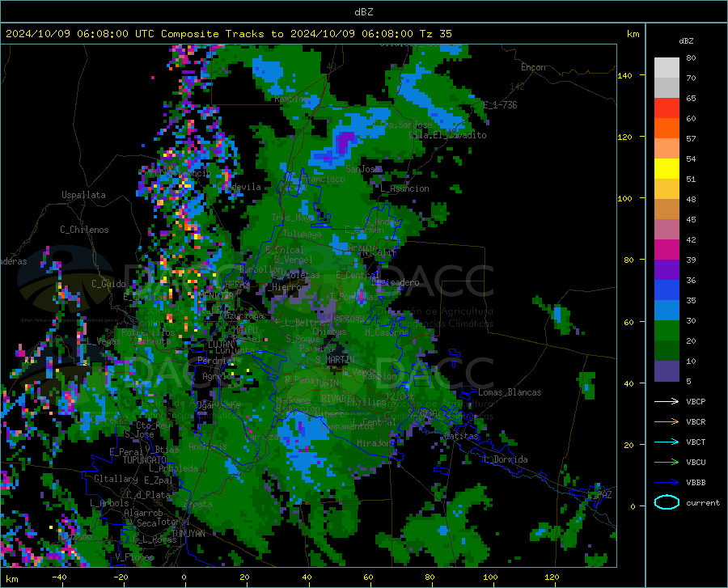Image resolution: width=728 pixels, height=588 pixels.
Task: Click the 'VBBB' legend label
Action: 696,482
